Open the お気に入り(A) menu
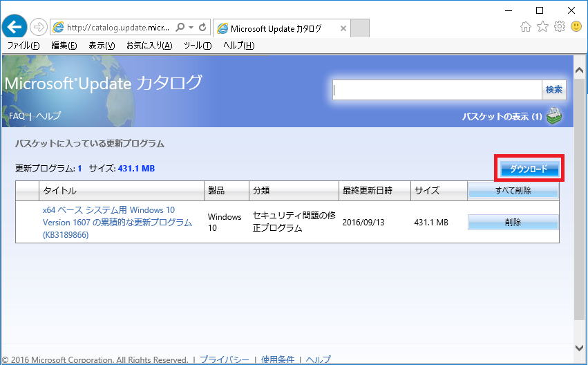 pos(149,46)
